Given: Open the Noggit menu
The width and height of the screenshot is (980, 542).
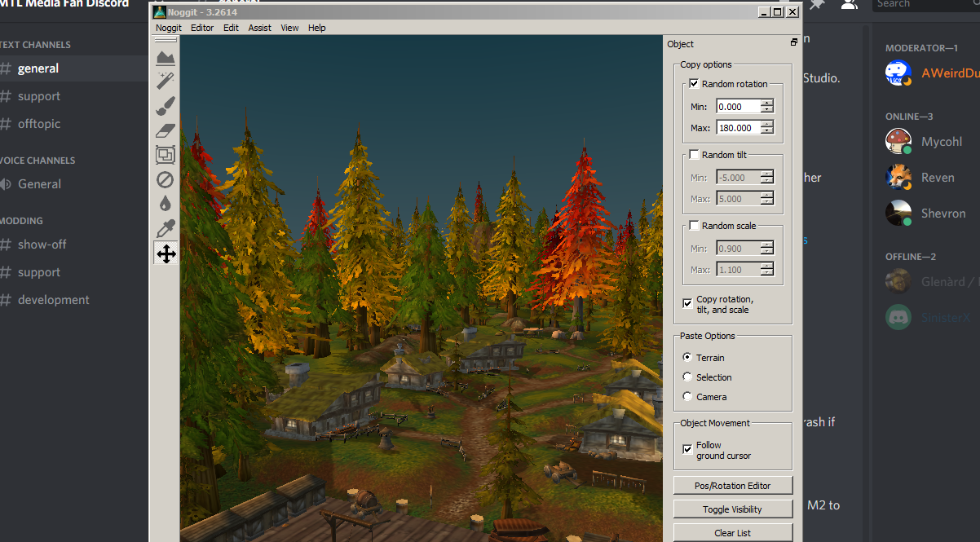Looking at the screenshot, I should click(x=168, y=28).
